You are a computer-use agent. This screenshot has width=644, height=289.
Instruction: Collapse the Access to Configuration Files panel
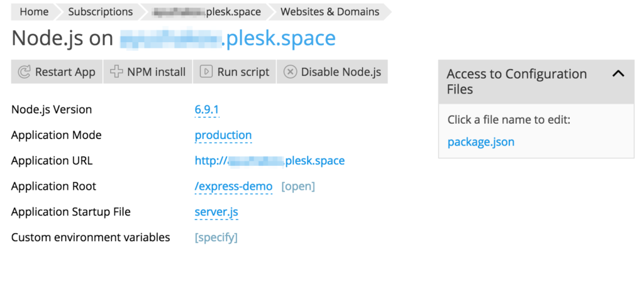pos(618,74)
